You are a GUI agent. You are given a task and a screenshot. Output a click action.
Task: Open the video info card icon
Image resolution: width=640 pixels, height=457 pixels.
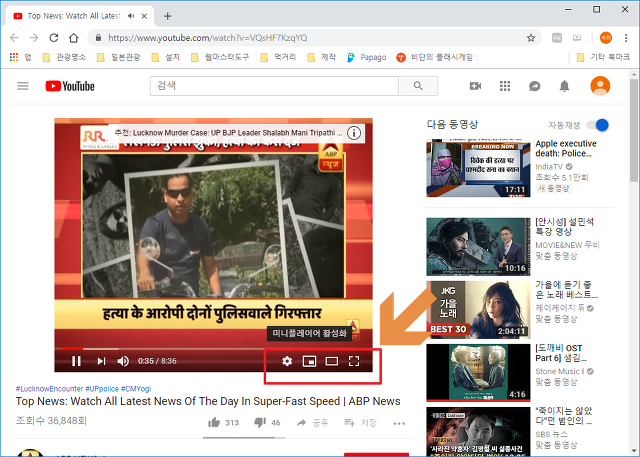pos(354,133)
